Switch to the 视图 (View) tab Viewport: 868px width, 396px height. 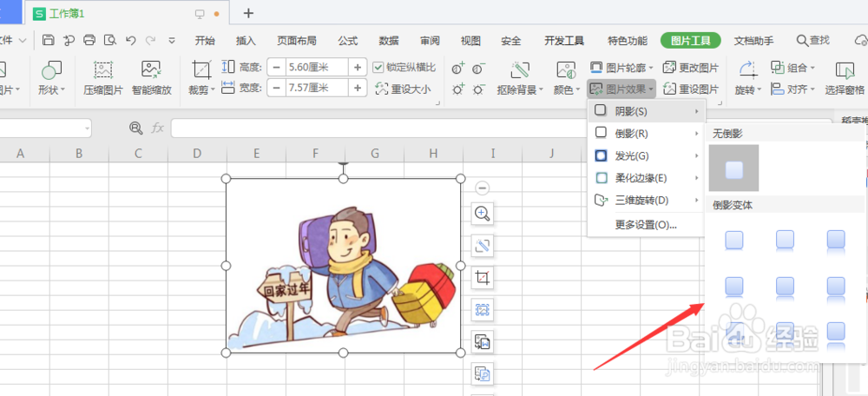click(x=470, y=41)
